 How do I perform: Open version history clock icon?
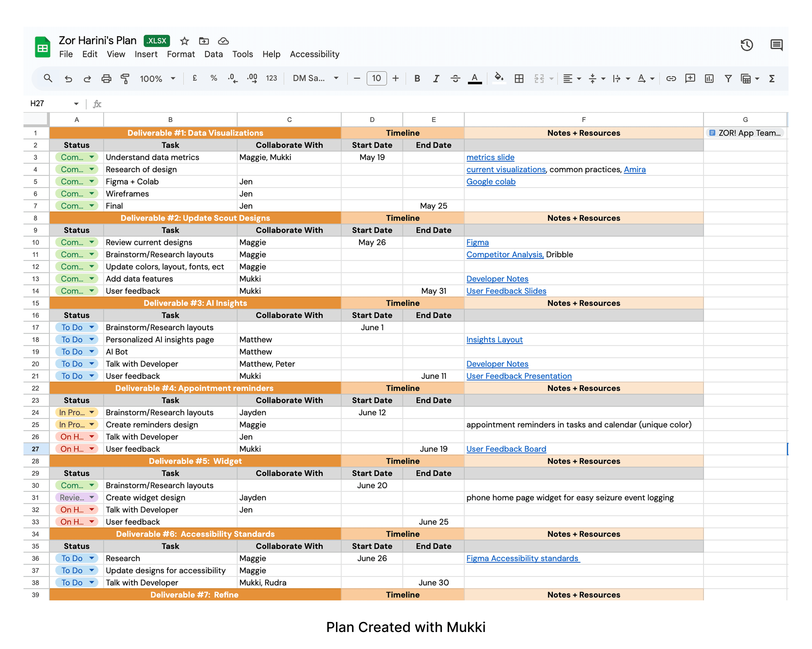[746, 45]
